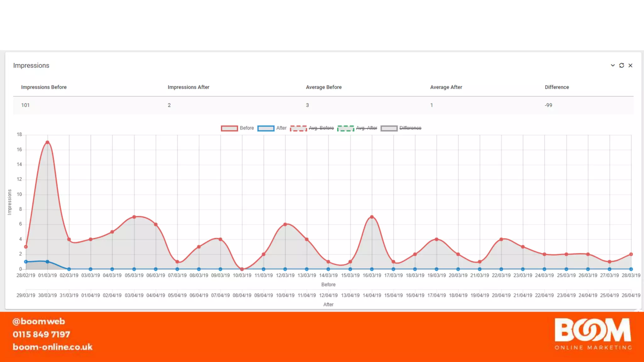Toggle the Before series in the legend
Viewport: 644px width, 362px height.
[x=247, y=128]
